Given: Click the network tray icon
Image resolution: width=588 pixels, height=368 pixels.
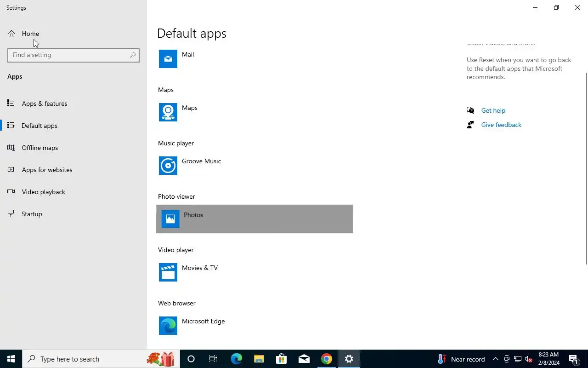Looking at the screenshot, I should coord(518,359).
